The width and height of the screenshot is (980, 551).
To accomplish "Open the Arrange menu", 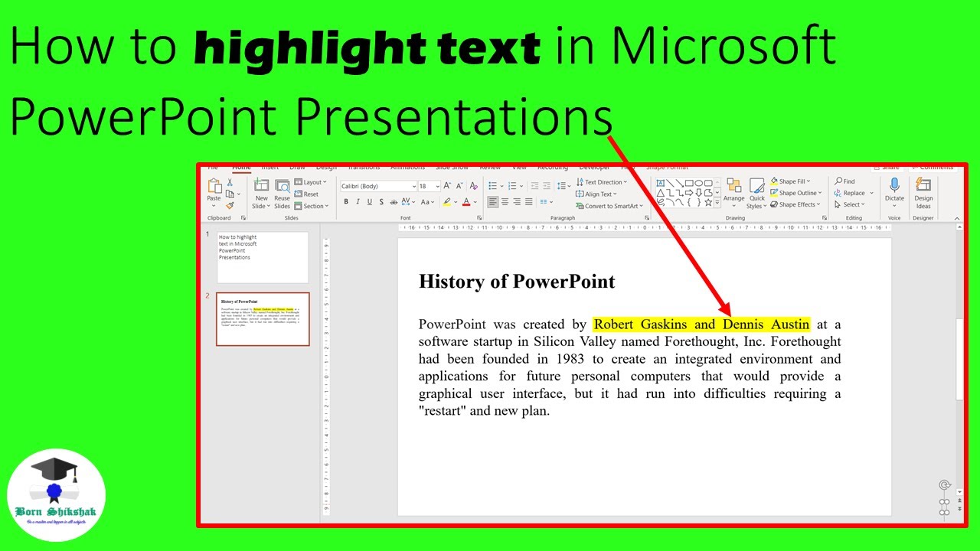I will [x=733, y=191].
